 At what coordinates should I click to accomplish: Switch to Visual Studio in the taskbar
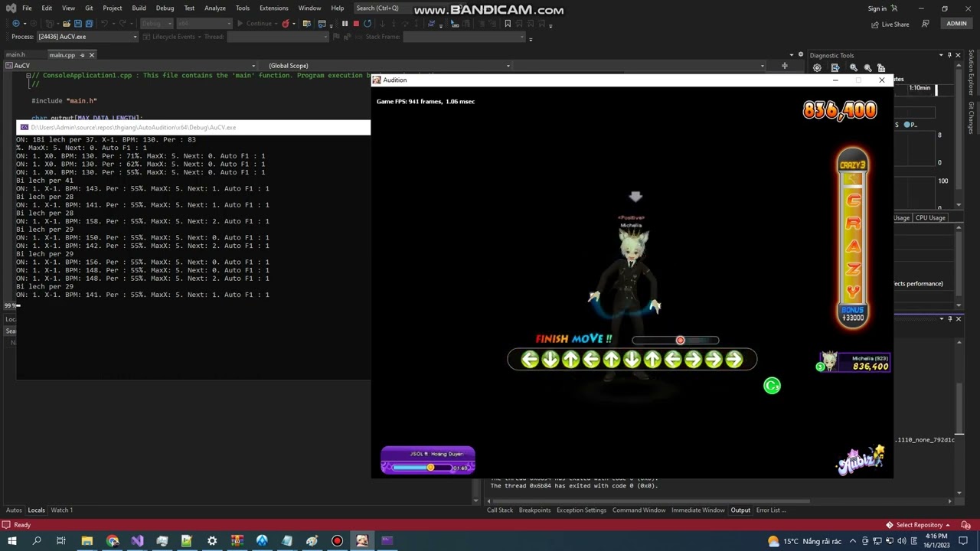click(x=137, y=541)
